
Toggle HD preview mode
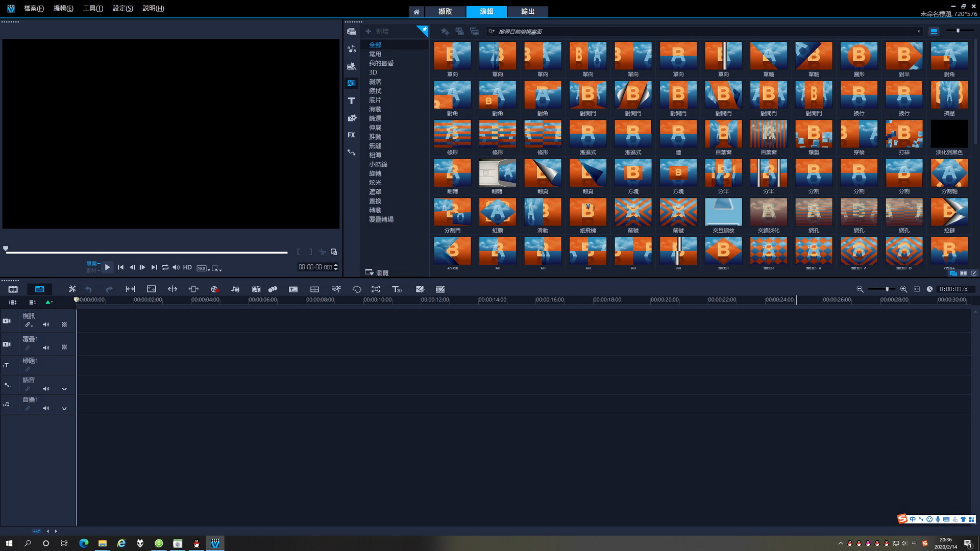point(187,267)
